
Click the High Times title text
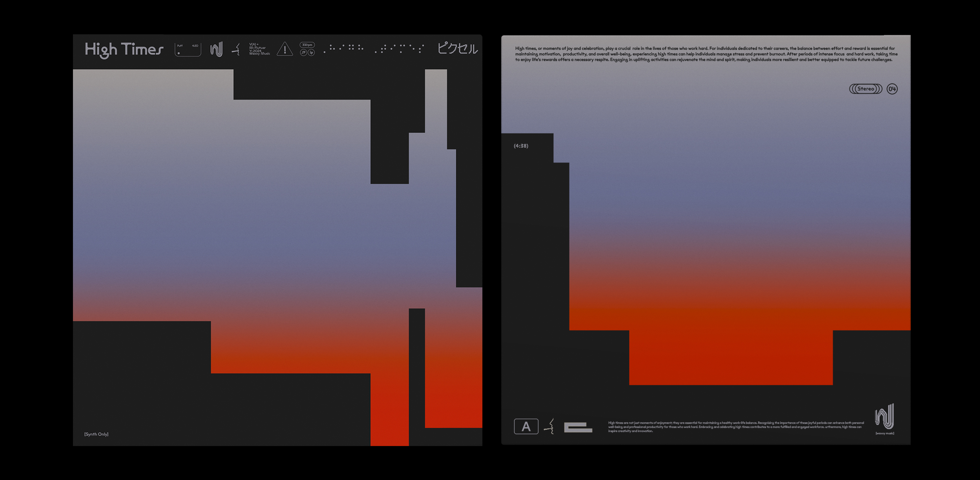pyautogui.click(x=124, y=50)
